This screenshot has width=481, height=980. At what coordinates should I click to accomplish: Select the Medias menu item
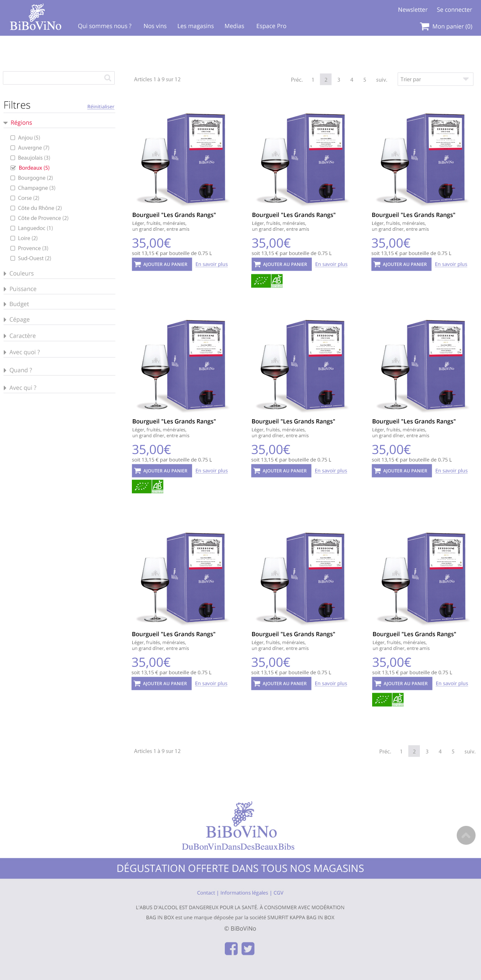234,26
